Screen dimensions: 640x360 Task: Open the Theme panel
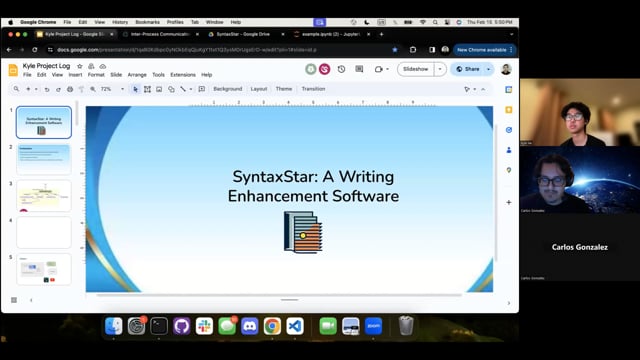click(x=284, y=89)
